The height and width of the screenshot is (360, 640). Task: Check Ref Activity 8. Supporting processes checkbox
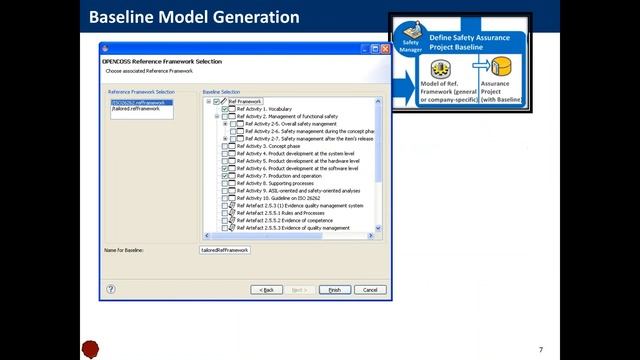(224, 183)
